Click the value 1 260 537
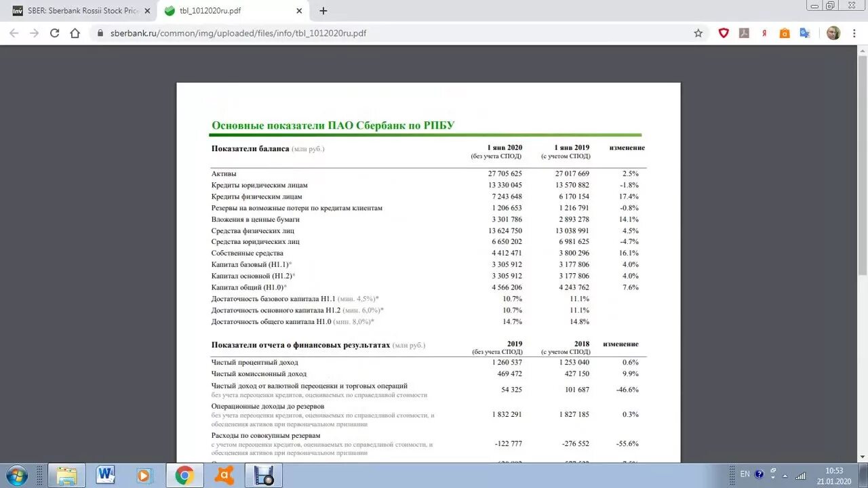This screenshot has height=488, width=868. pyautogui.click(x=507, y=363)
